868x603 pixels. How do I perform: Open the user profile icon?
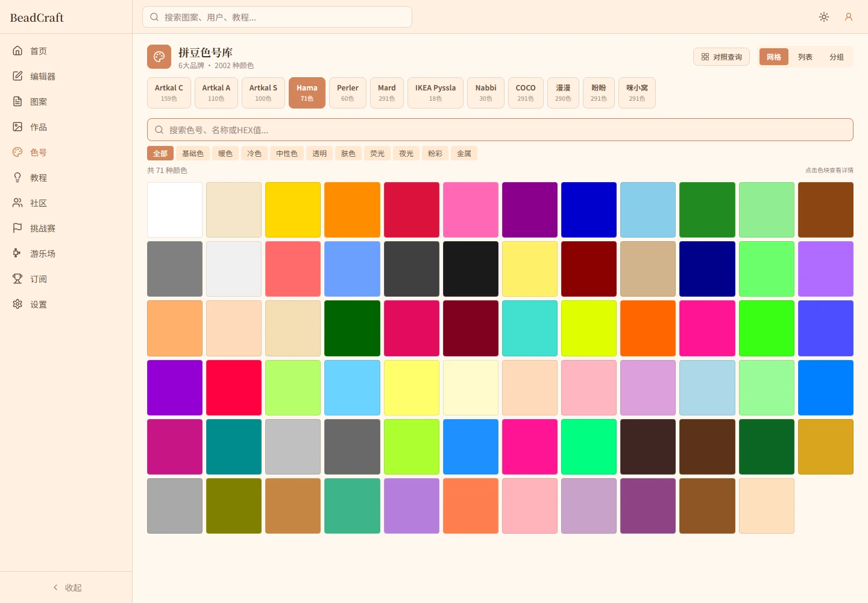(x=849, y=17)
